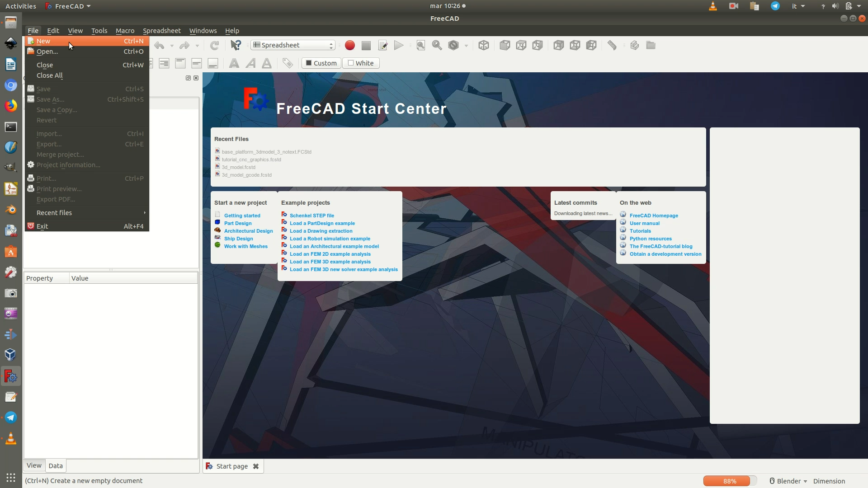Open the Spreadsheet workbench selector

(x=293, y=45)
